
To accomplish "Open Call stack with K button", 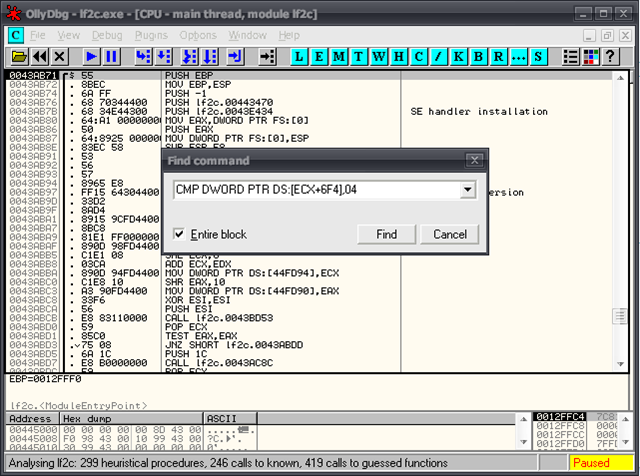I will point(458,56).
